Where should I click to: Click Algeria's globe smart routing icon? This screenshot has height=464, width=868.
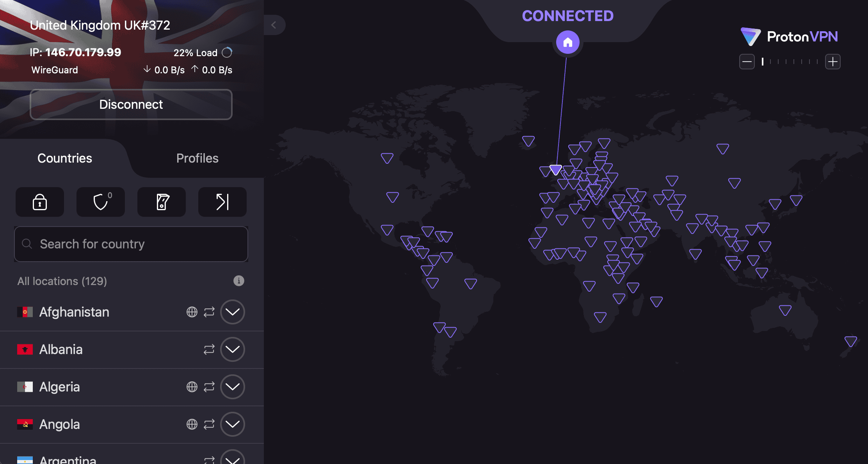tap(192, 387)
